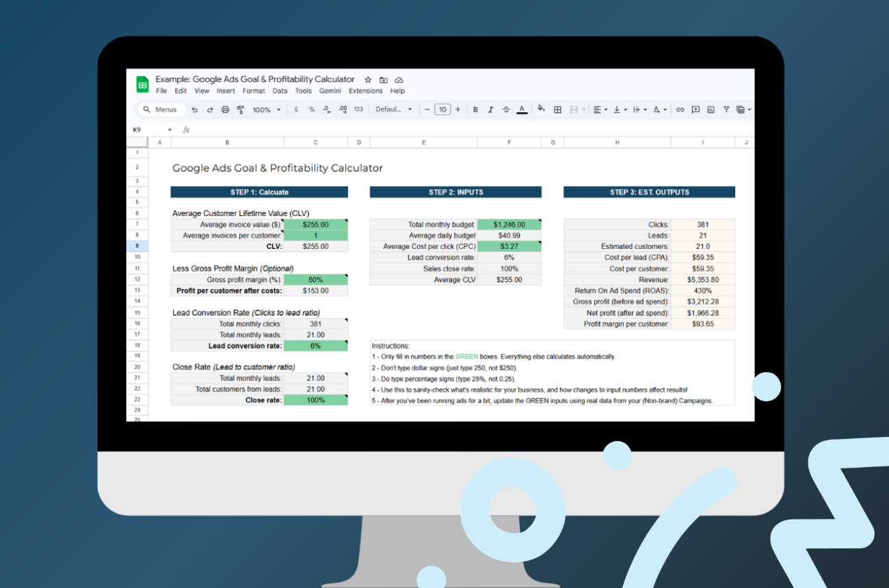Click the Google Sheets home logo
The height and width of the screenshot is (588, 889).
142,85
